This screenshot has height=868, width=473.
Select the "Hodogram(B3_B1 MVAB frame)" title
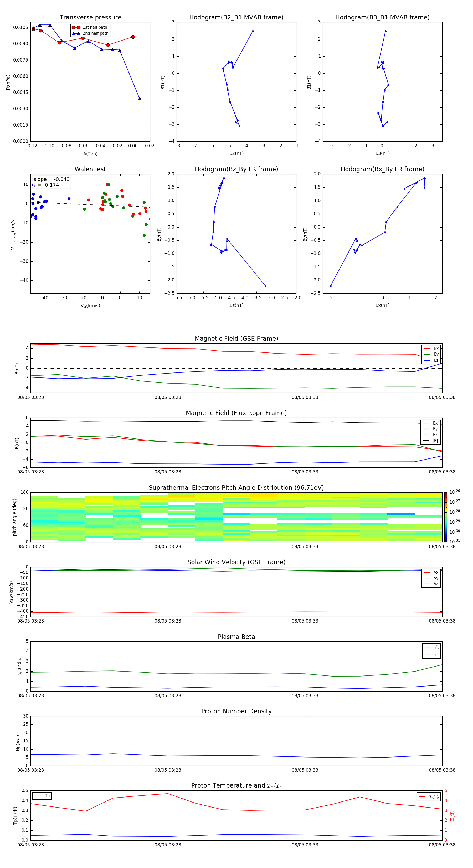(x=382, y=17)
